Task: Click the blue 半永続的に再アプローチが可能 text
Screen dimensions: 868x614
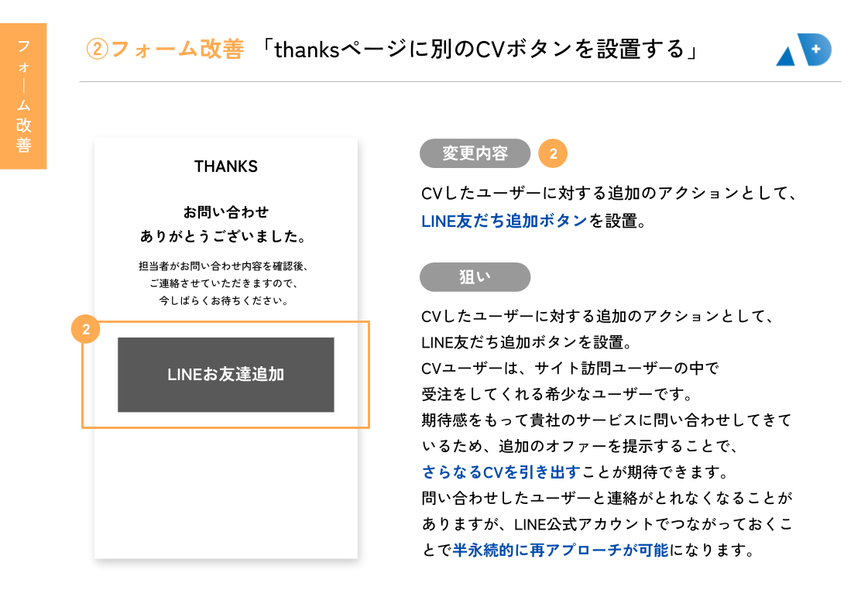Action: coord(560,551)
